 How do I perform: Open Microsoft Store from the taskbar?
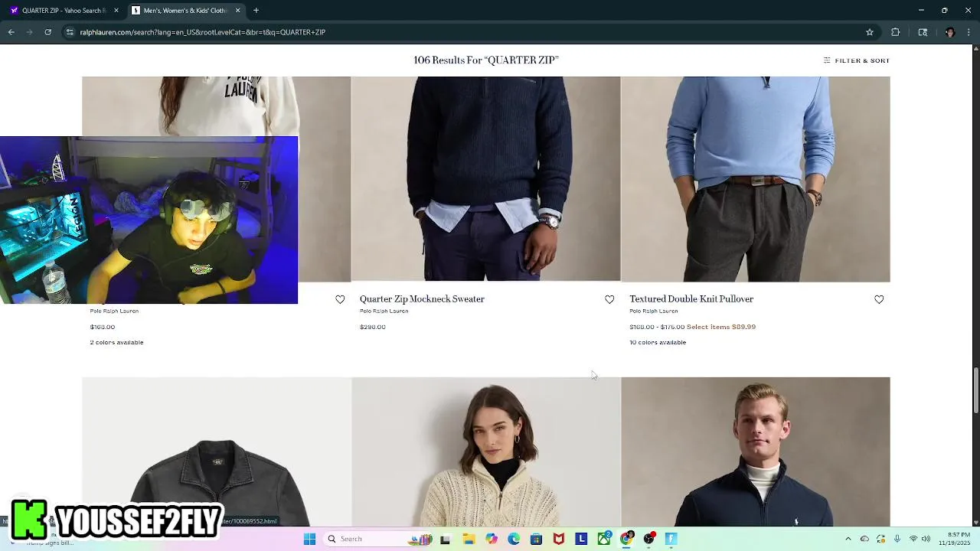pyautogui.click(x=536, y=539)
